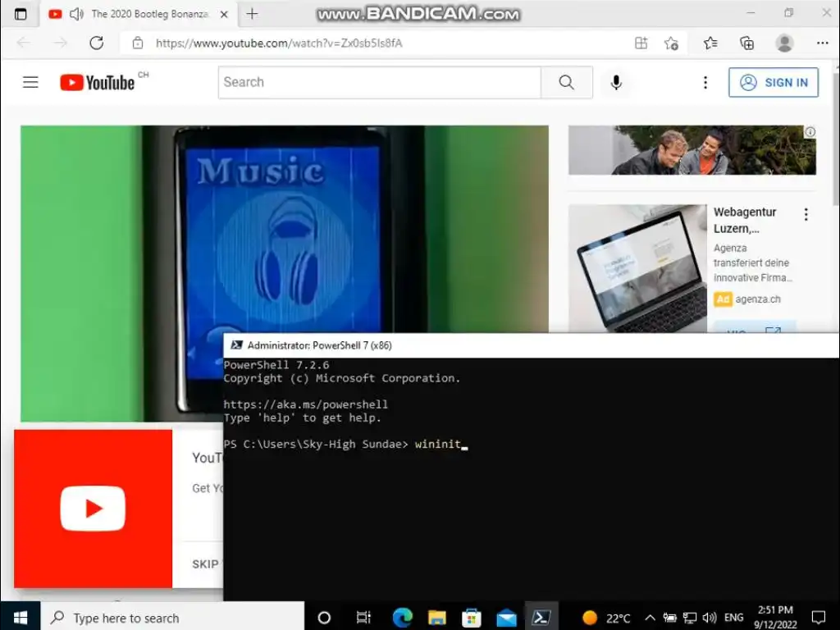Viewport: 840px width, 630px height.
Task: Open network tray icon
Action: pos(690,618)
